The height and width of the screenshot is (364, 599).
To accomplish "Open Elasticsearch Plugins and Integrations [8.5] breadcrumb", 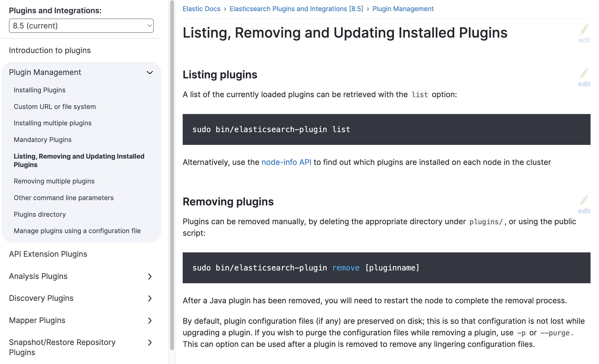I will click(x=296, y=9).
